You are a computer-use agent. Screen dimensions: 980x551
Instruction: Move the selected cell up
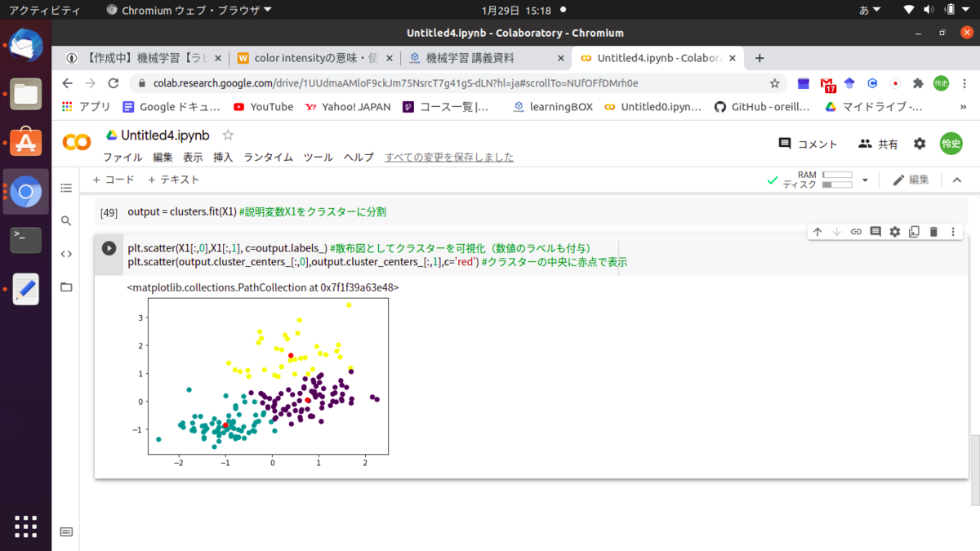click(x=817, y=232)
